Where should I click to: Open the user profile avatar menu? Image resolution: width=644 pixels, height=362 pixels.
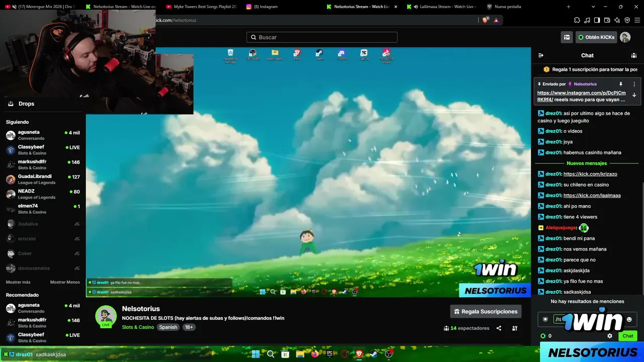[625, 37]
